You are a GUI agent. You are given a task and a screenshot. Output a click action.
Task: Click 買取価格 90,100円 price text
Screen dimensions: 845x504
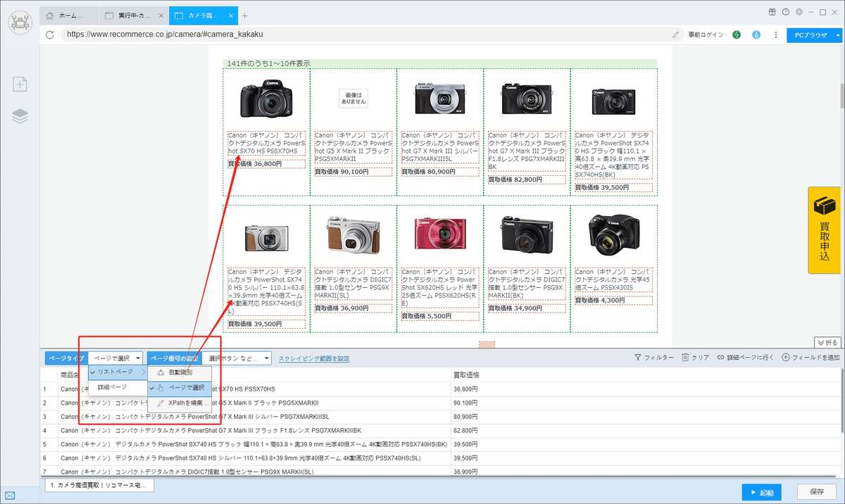pyautogui.click(x=342, y=172)
